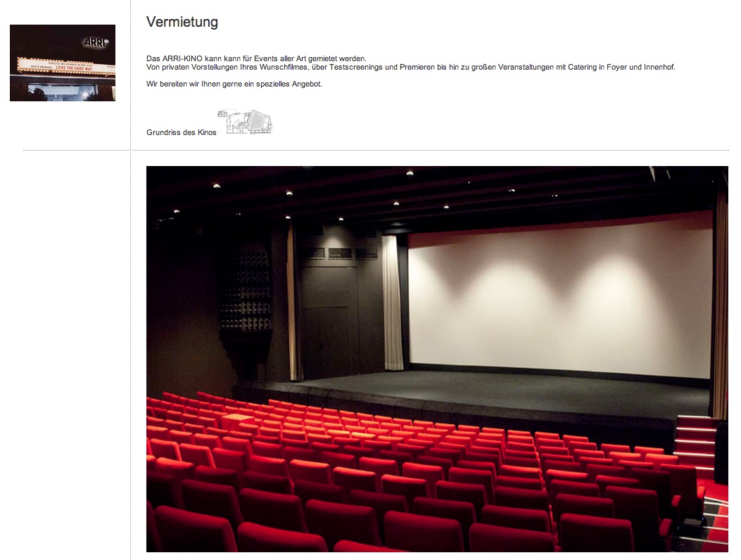Click the ARRI cinema entrance thumbnail
Image resolution: width=741 pixels, height=560 pixels.
point(63,63)
